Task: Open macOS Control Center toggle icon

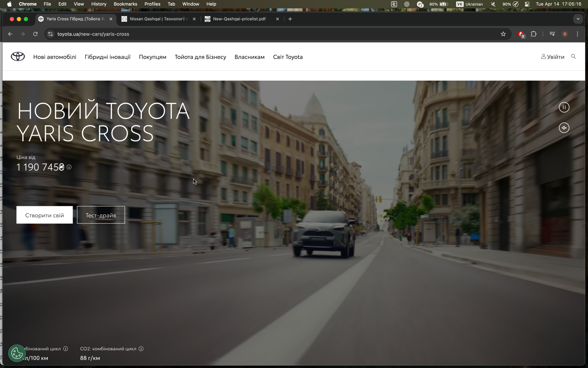Action: point(527,4)
